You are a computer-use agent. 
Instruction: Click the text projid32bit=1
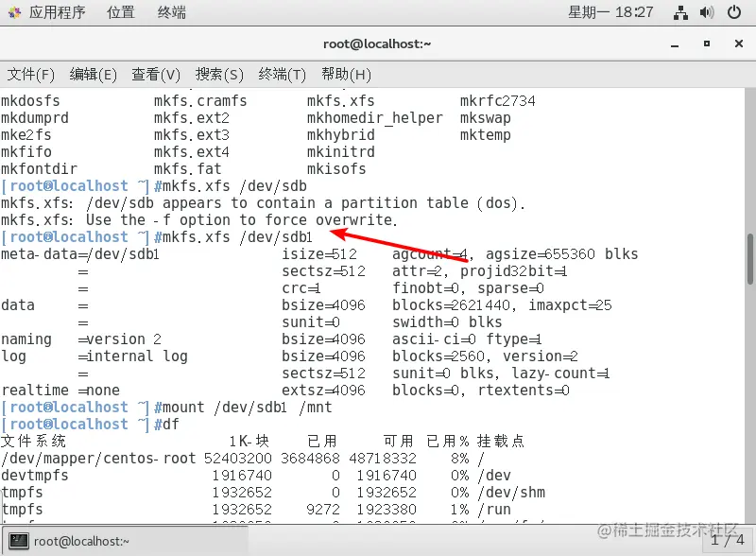pyautogui.click(x=513, y=271)
